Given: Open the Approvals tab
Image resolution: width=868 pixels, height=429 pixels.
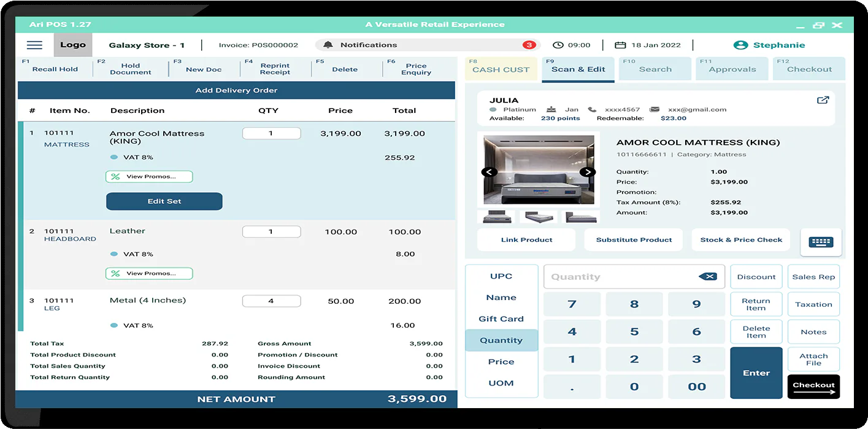Looking at the screenshot, I should pyautogui.click(x=732, y=69).
